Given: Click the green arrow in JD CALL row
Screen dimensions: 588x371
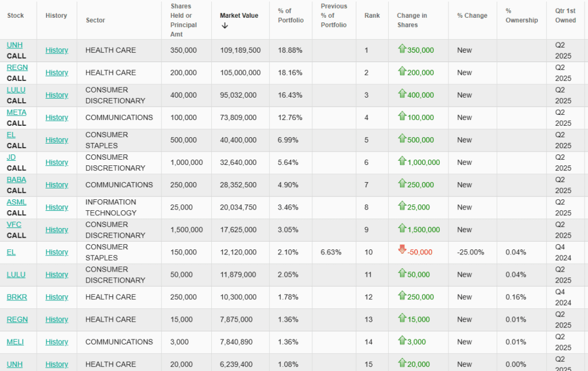Looking at the screenshot, I should point(402,161).
